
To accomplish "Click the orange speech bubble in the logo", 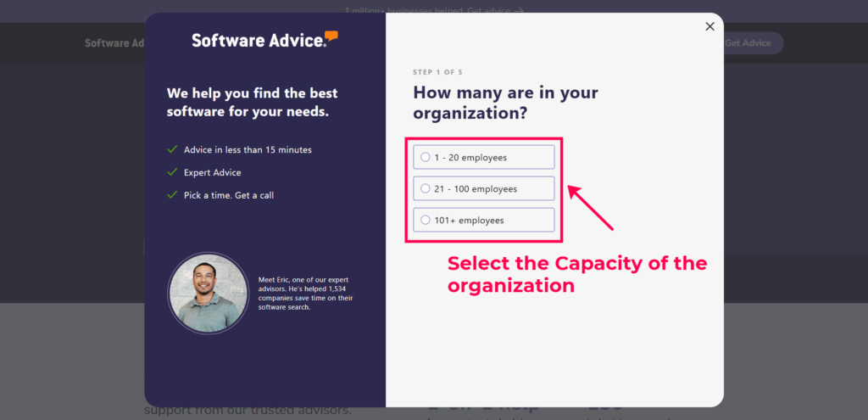I will pos(331,36).
